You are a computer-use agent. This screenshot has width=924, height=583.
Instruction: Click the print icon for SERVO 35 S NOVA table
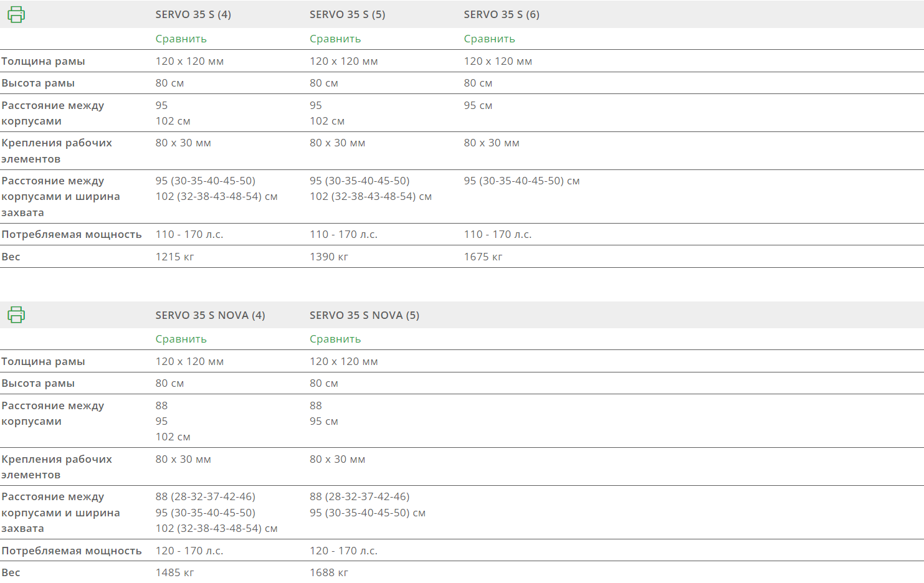pos(16,315)
